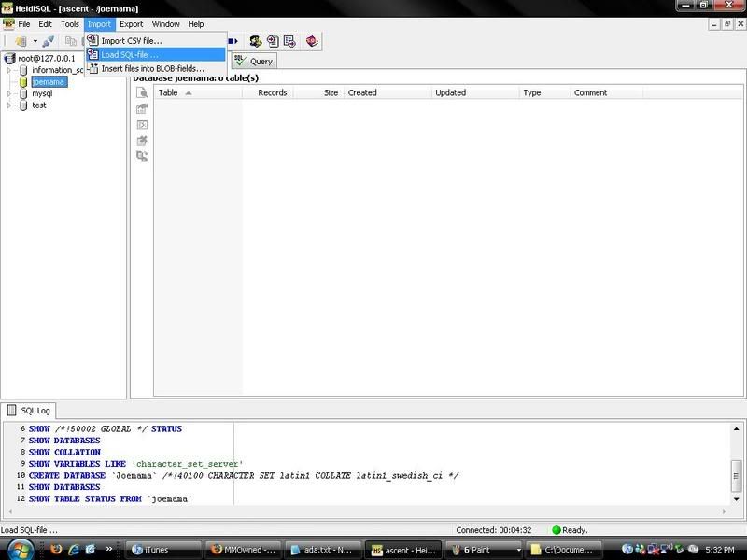Open the Edit menu
The image size is (747, 560).
(45, 24)
